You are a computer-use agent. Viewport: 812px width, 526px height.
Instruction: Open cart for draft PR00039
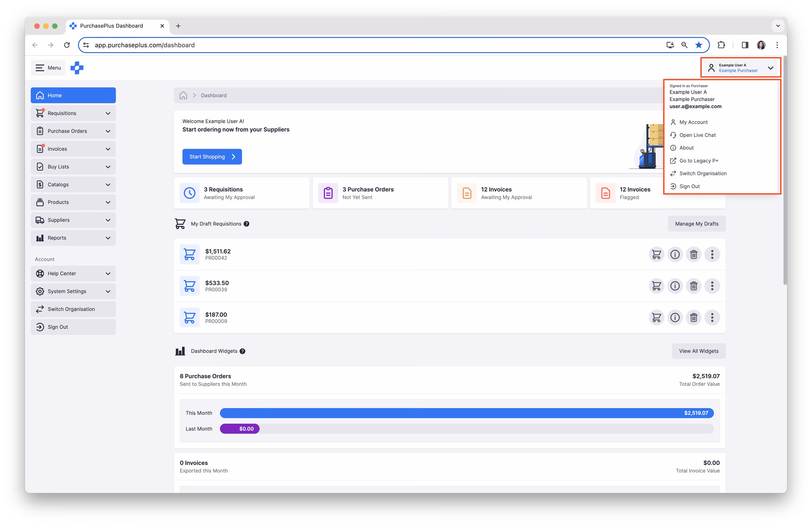[x=656, y=286]
